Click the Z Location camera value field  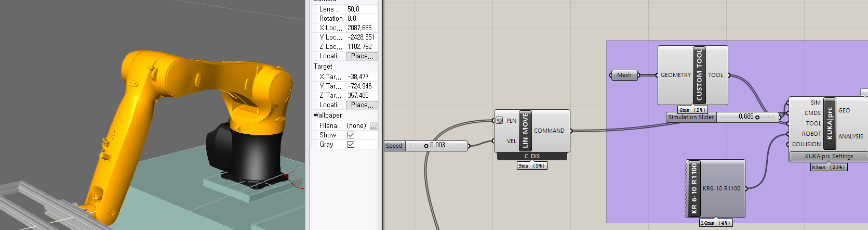click(362, 46)
